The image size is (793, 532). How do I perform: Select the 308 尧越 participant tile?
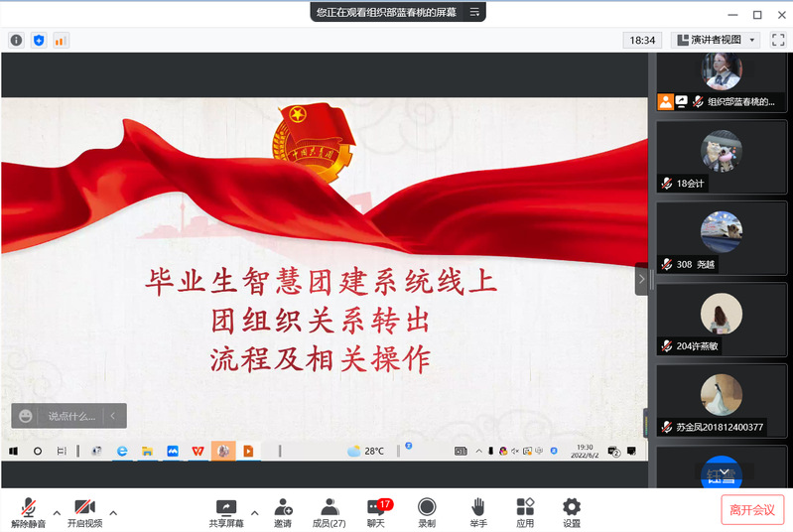[x=722, y=238]
